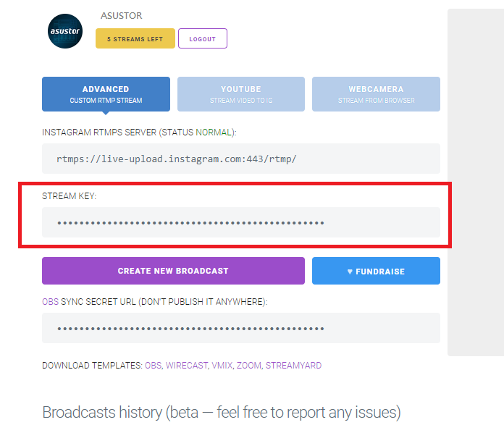This screenshot has height=425, width=504.
Task: Click the Instagram RTMPS server URL field
Action: coord(240,158)
